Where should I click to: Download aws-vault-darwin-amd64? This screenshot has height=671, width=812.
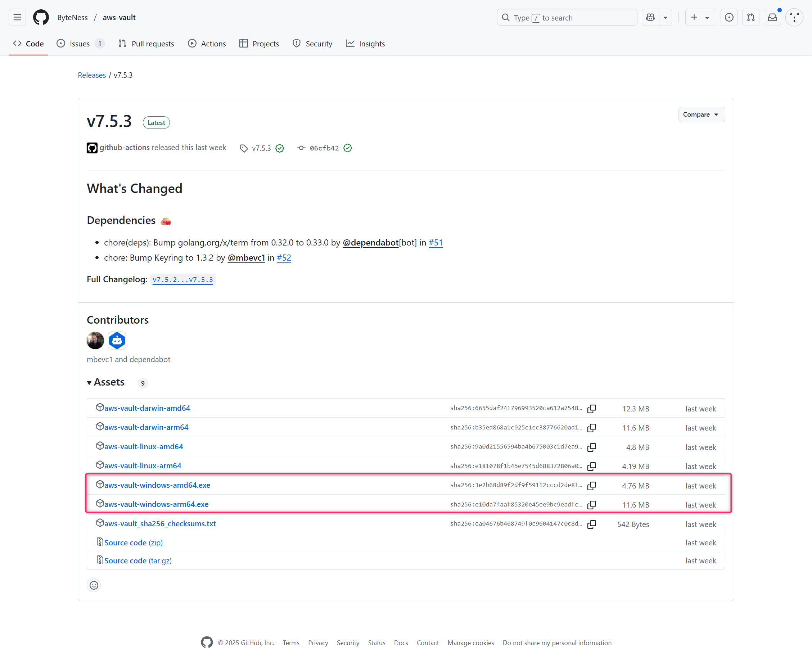[x=147, y=408]
